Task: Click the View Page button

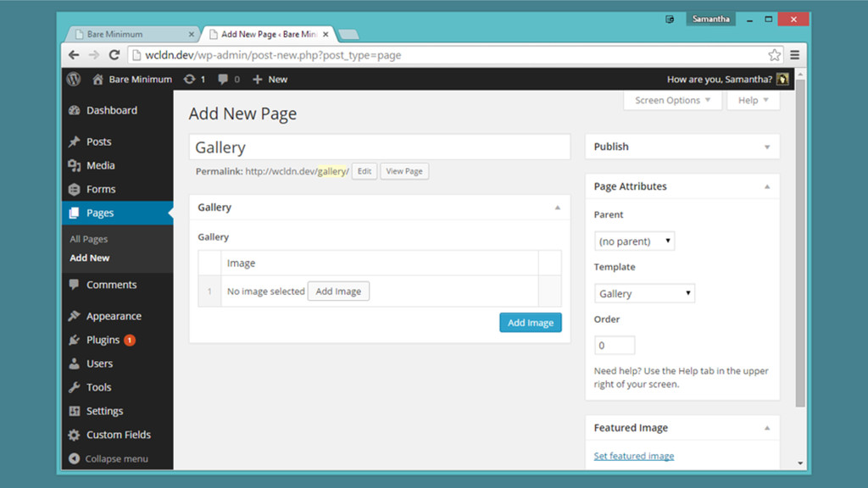Action: (404, 171)
